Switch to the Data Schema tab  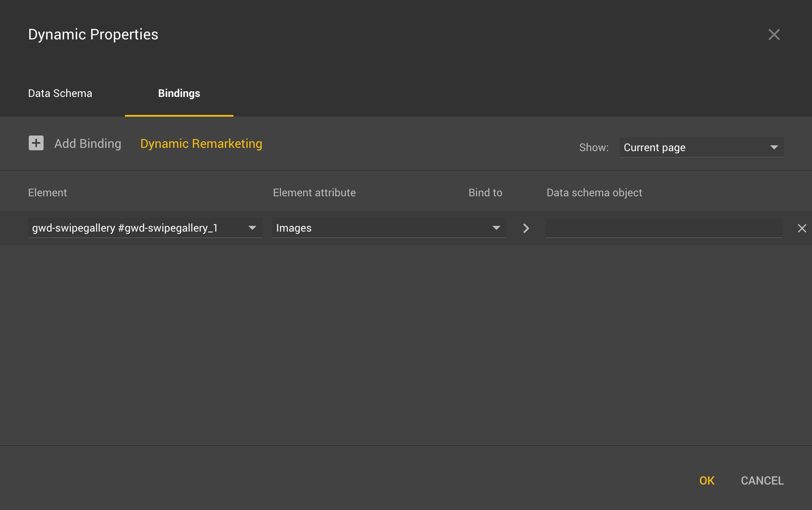coord(60,93)
